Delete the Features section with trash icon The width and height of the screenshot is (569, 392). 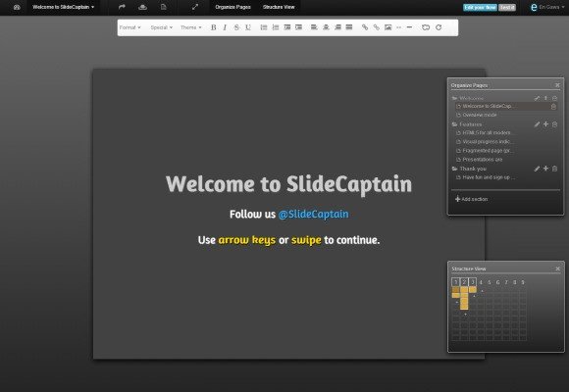[554, 124]
